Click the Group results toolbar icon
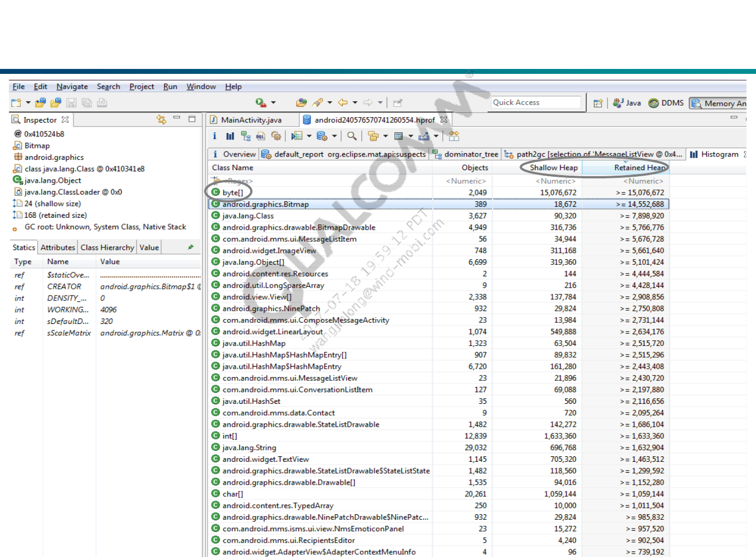This screenshot has width=756, height=557. pos(373,136)
